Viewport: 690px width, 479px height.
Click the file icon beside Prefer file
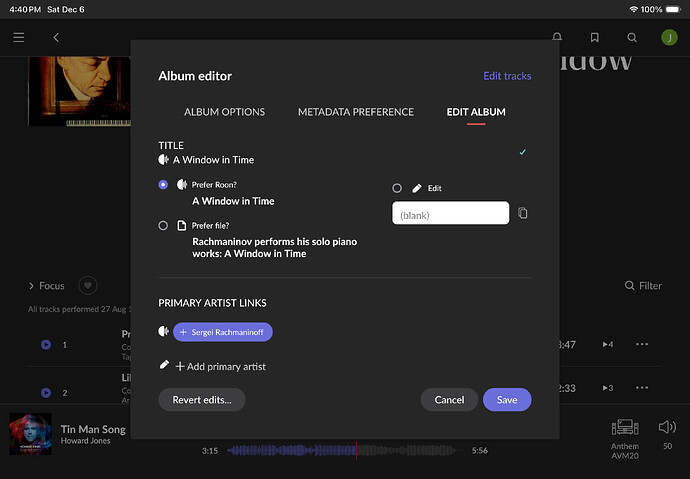[x=181, y=226]
